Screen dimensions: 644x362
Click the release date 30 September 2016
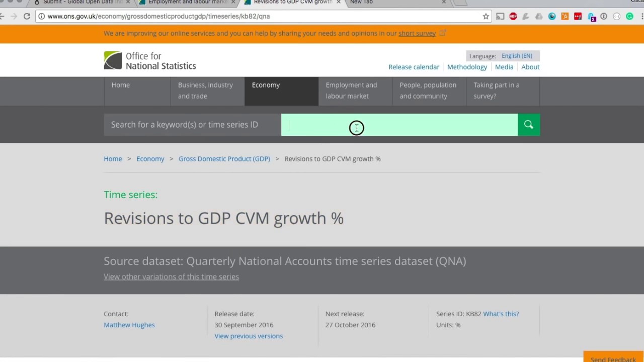point(244,325)
